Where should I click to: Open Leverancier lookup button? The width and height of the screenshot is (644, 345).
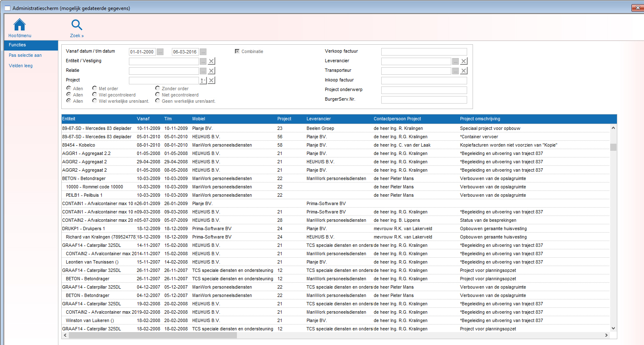(x=455, y=61)
